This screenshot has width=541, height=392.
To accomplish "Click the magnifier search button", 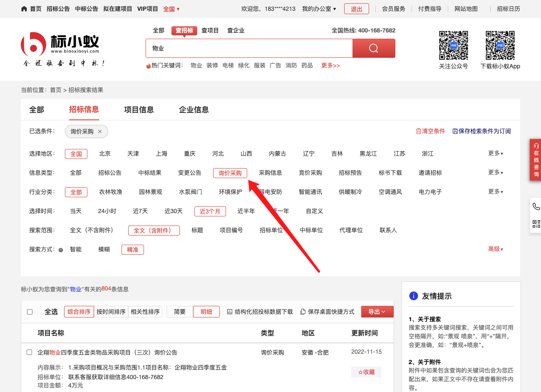I will [x=373, y=48].
